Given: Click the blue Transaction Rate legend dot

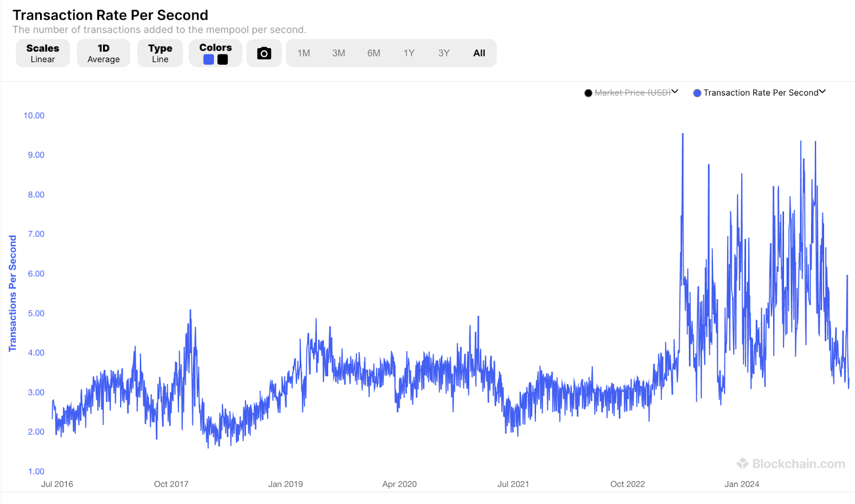Looking at the screenshot, I should point(697,93).
